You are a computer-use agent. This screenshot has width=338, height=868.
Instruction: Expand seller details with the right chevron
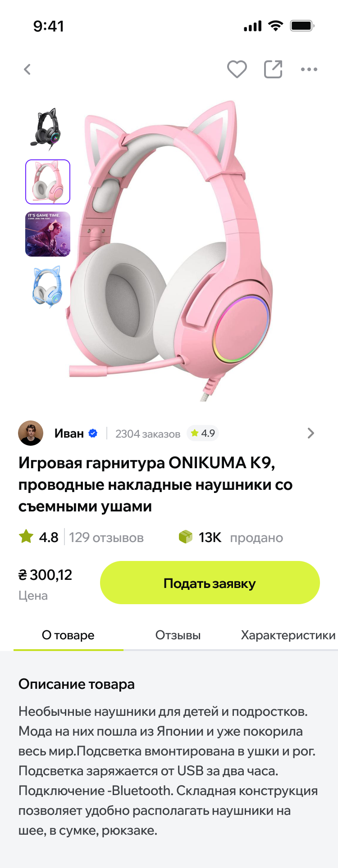[311, 433]
